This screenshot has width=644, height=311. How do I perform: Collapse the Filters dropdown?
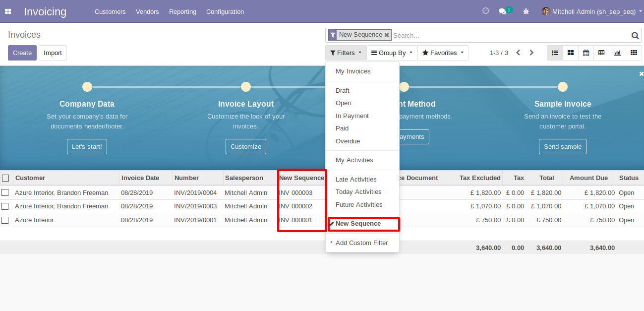coord(346,53)
